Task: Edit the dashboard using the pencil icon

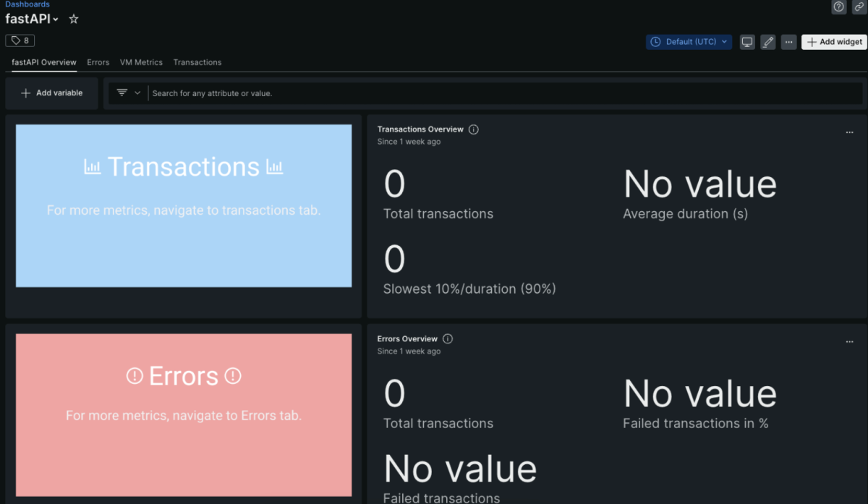Action: coord(767,41)
